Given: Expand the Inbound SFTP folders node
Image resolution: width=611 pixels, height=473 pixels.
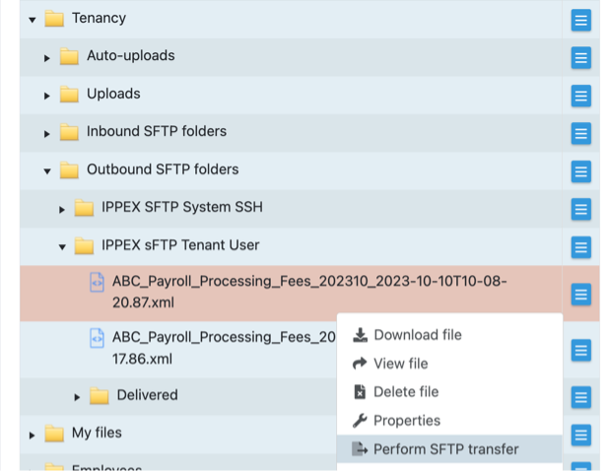Looking at the screenshot, I should (47, 133).
